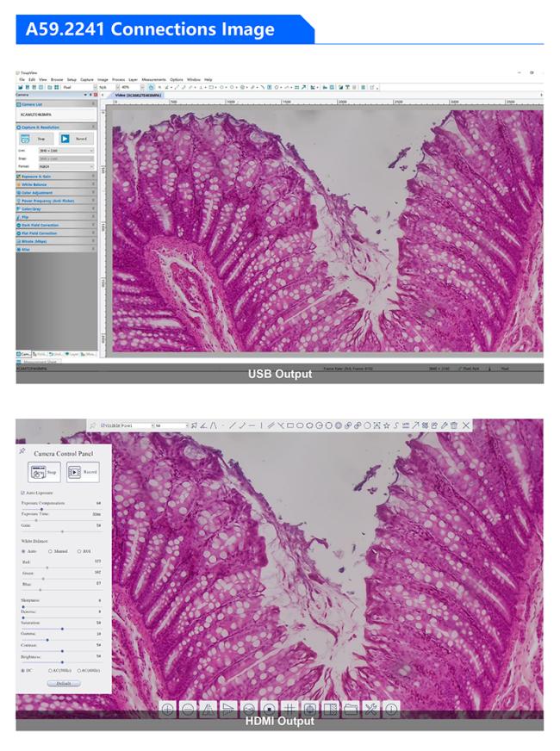Click the Default button in Camera Control Panel
The image size is (560, 751).
click(63, 683)
